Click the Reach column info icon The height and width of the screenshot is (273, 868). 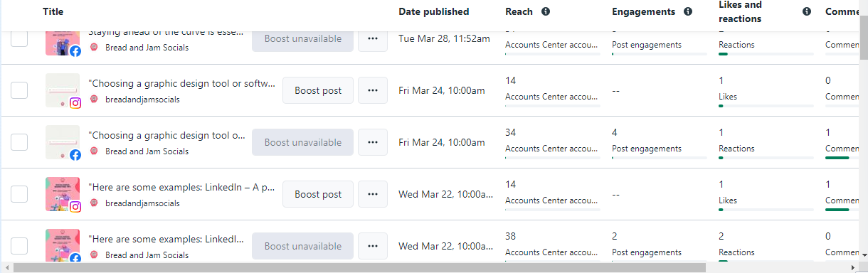click(546, 11)
